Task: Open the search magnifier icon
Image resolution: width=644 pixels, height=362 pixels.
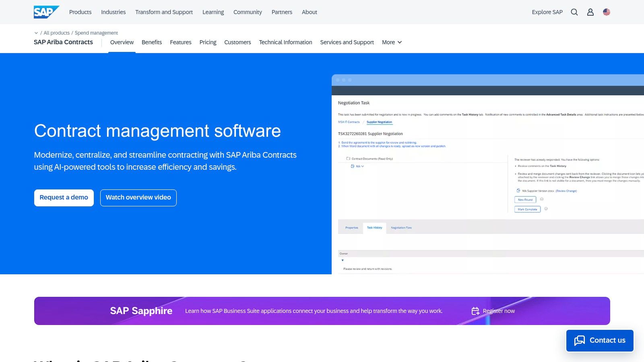Action: tap(574, 12)
